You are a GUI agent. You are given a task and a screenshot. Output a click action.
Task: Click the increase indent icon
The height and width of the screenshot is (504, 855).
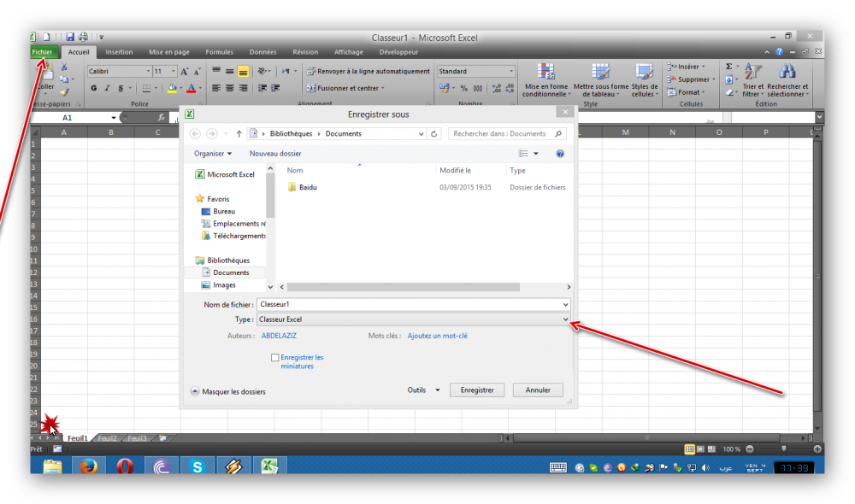click(275, 88)
